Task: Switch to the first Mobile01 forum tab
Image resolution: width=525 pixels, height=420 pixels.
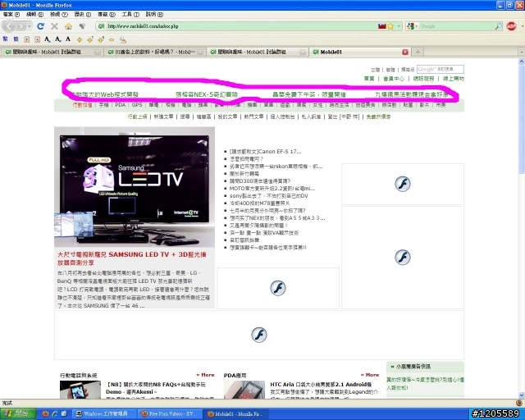Action: tap(51, 52)
